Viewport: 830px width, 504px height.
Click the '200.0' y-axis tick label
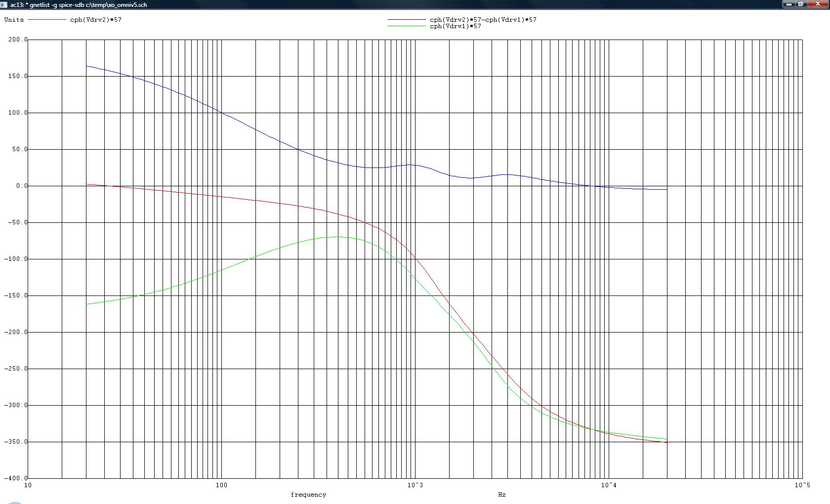tap(18, 40)
